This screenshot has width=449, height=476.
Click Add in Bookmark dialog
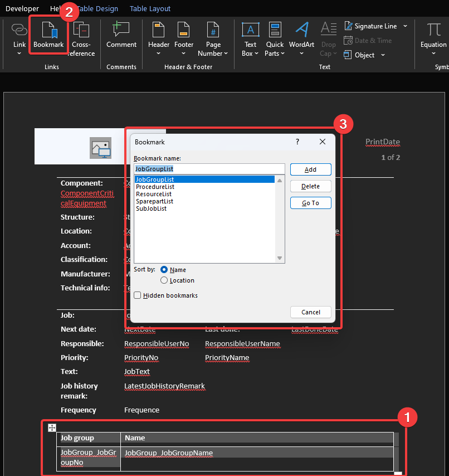[311, 169]
